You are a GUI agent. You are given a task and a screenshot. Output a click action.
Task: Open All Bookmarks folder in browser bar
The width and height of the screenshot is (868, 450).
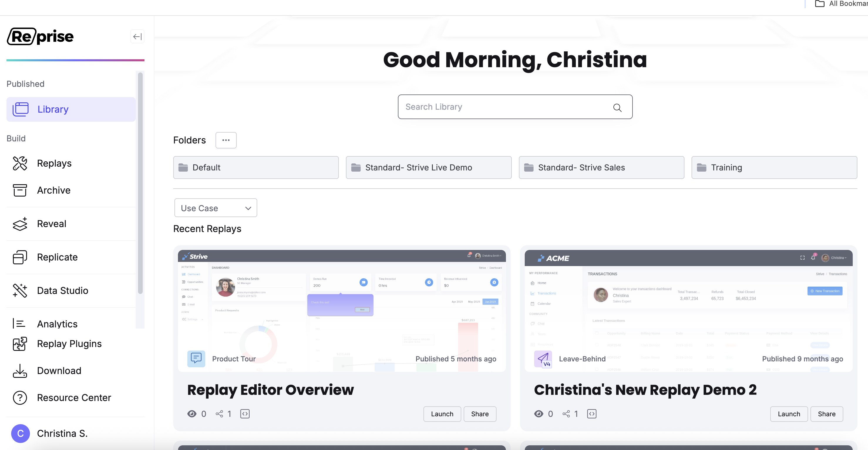coord(841,4)
